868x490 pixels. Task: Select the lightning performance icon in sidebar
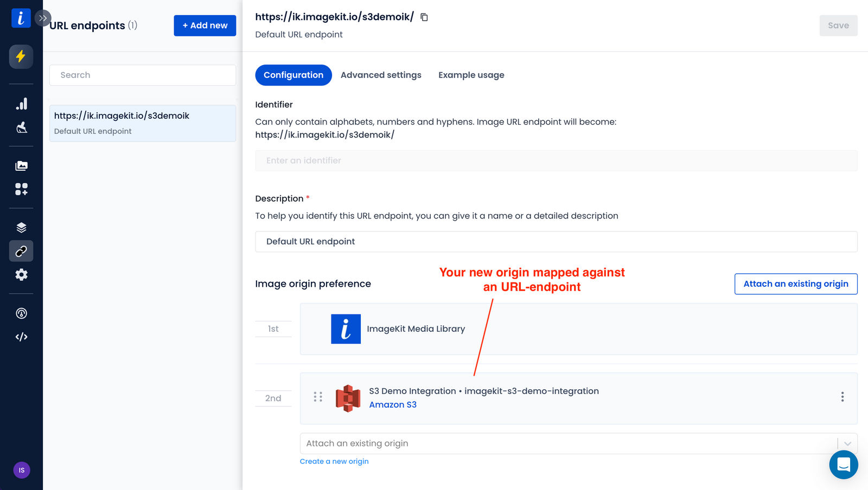21,56
